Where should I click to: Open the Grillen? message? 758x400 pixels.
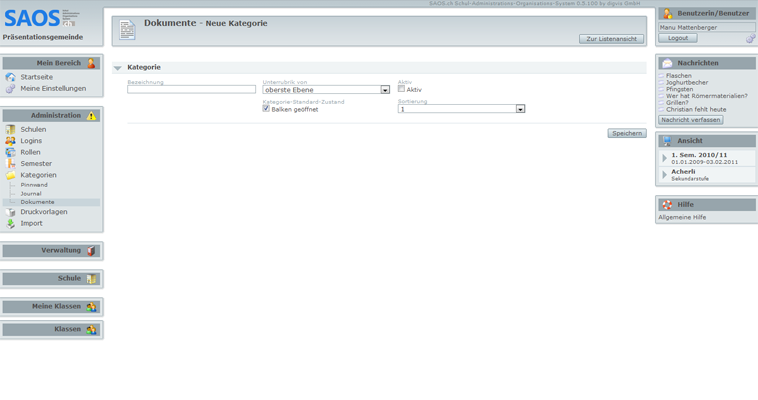click(x=677, y=103)
